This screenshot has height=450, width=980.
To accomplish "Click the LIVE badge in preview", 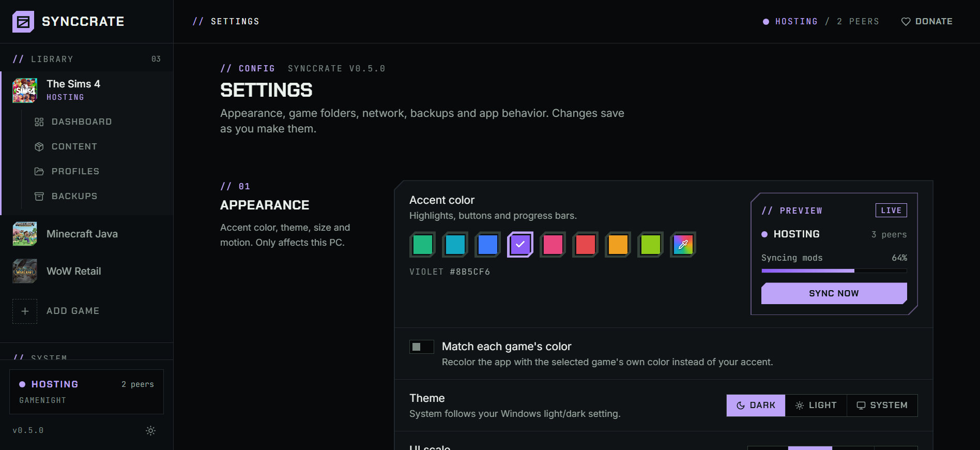I will (x=891, y=210).
